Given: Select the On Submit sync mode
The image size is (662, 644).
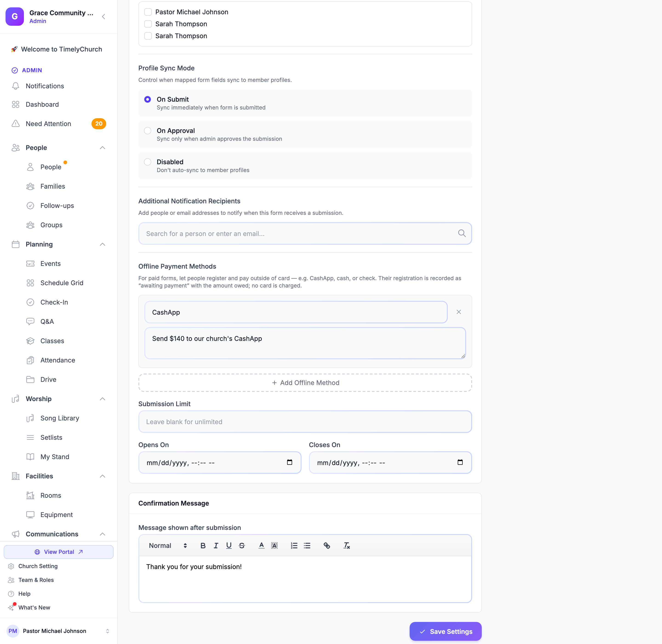Looking at the screenshot, I should (x=147, y=99).
